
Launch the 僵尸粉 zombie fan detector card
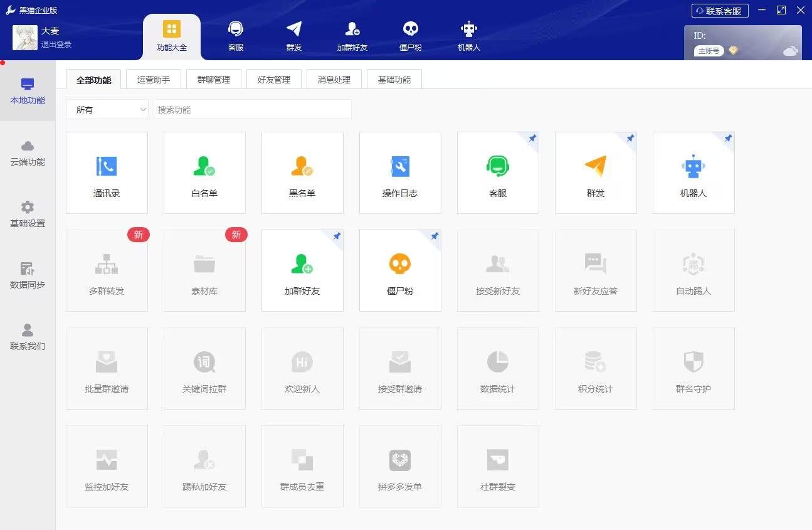[400, 270]
